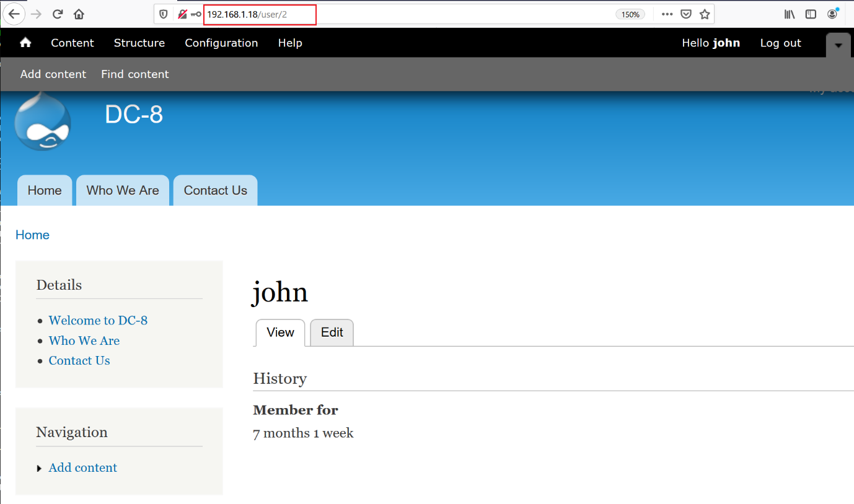Click the Drupal drop logo
The image size is (854, 504).
43,122
